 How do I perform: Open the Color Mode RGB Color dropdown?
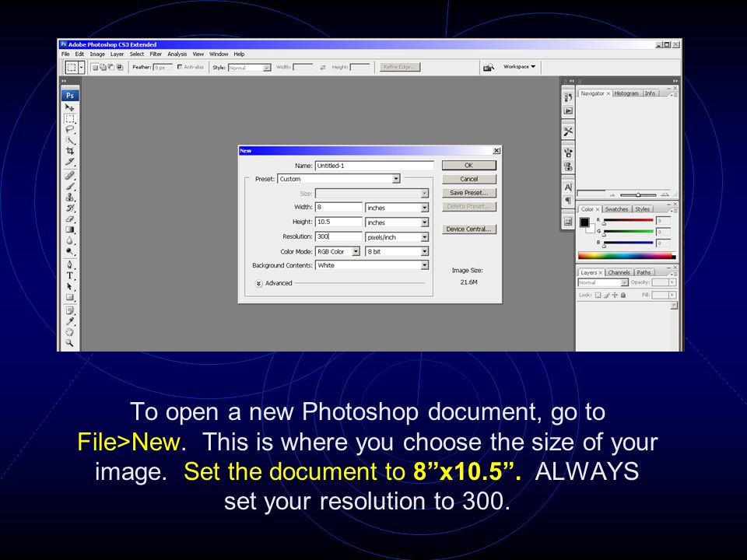click(338, 251)
